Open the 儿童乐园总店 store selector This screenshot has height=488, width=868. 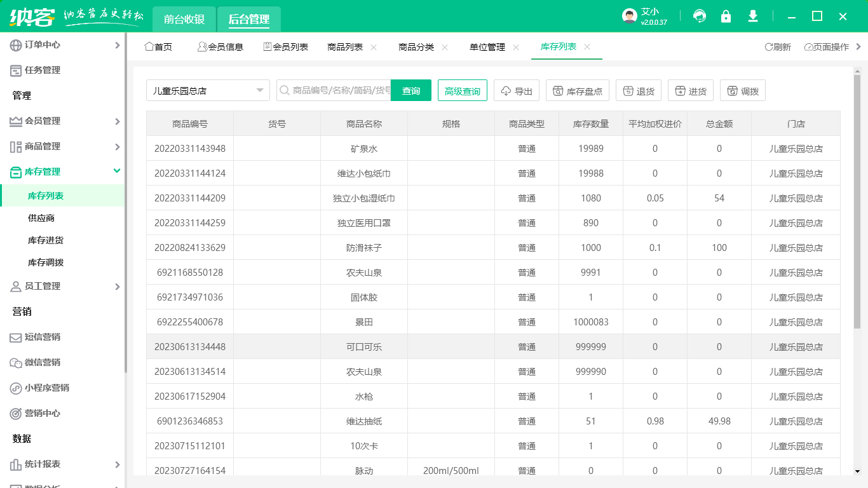pos(208,90)
